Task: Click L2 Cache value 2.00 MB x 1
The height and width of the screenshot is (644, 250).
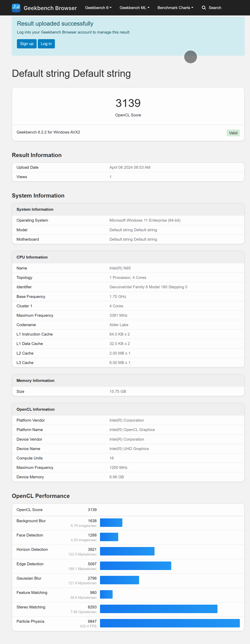Action: pyautogui.click(x=120, y=353)
